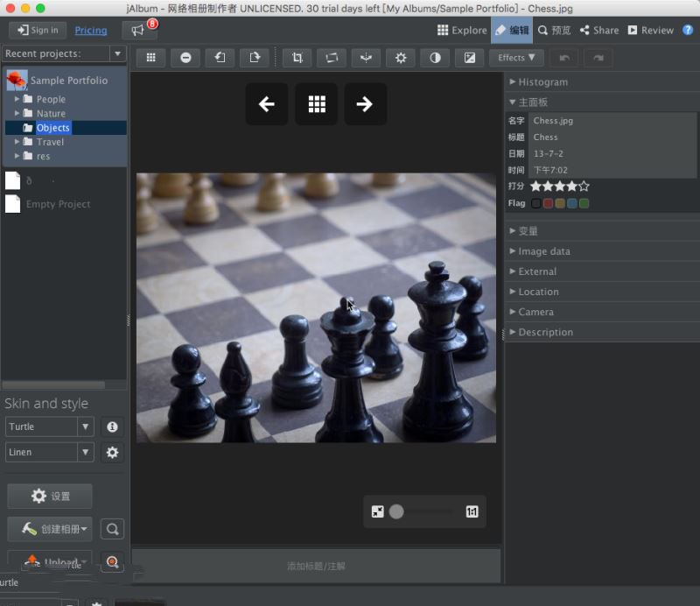This screenshot has height=606, width=700.
Task: Switch to the Explore view
Action: (462, 30)
